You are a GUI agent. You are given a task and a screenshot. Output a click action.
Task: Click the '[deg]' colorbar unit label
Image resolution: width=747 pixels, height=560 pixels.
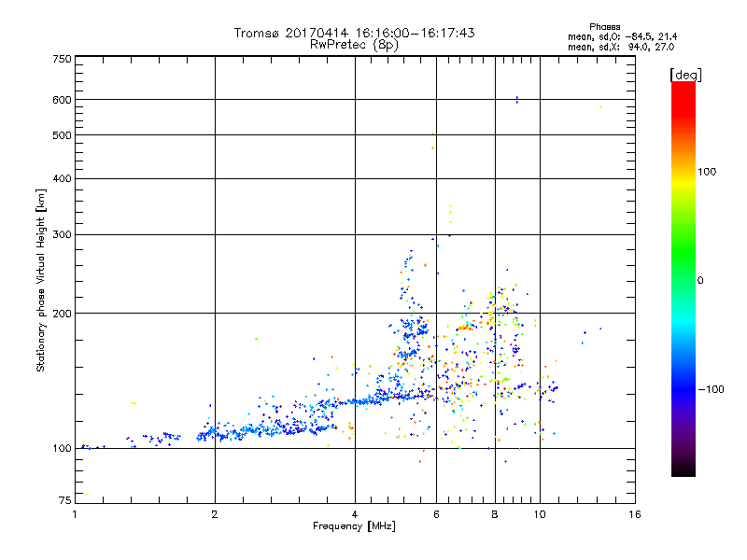tap(685, 75)
